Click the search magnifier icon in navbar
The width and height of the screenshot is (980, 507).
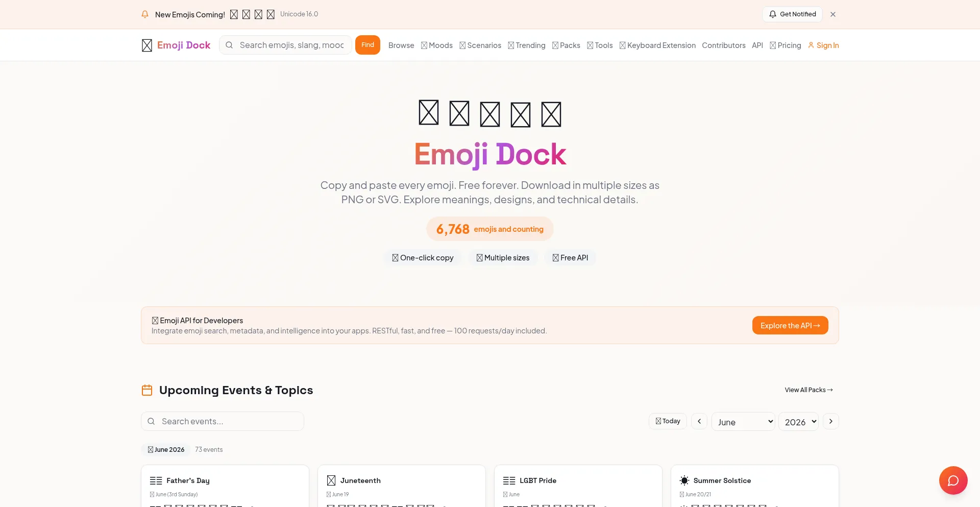coord(229,45)
